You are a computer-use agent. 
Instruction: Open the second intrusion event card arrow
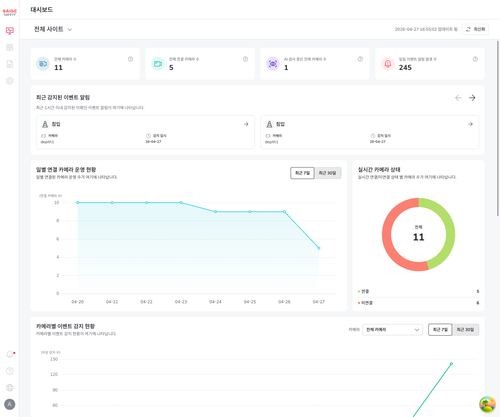coord(470,124)
